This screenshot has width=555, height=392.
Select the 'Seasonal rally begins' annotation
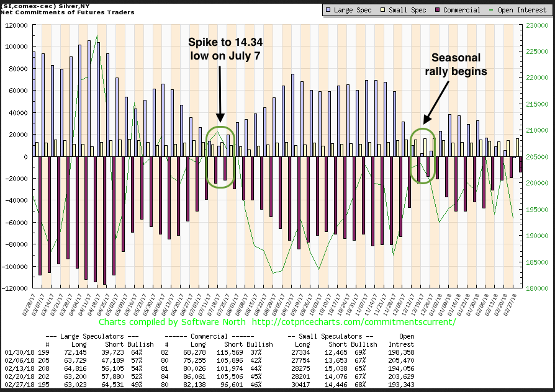pyautogui.click(x=453, y=64)
